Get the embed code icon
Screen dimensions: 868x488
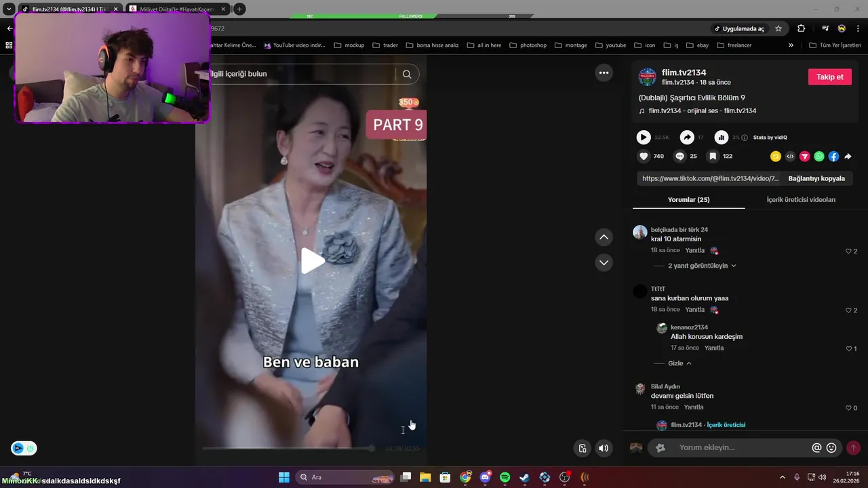790,157
